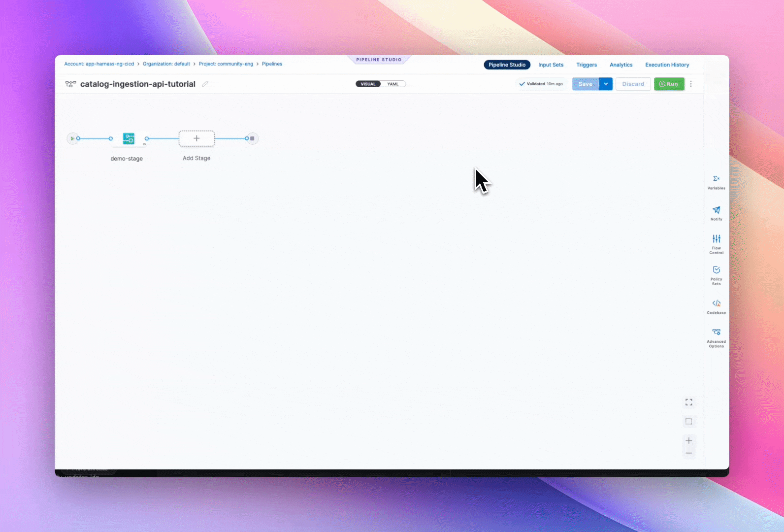Select the demo-stage pipeline stage icon

point(129,139)
